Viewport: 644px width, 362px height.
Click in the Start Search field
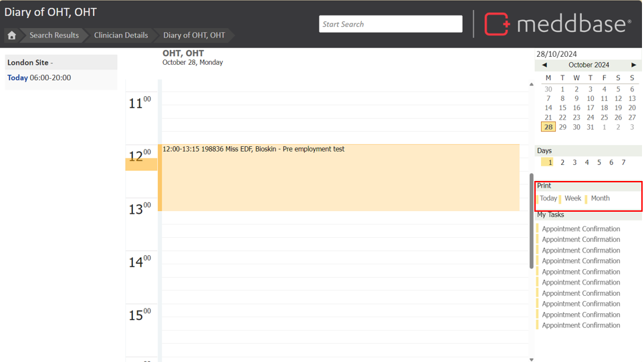(391, 24)
